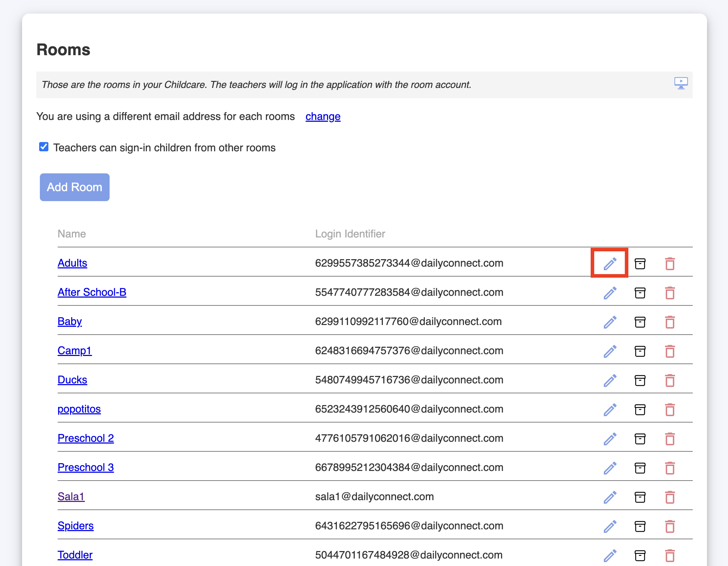Open the Preschool 3 room link

pyautogui.click(x=85, y=467)
